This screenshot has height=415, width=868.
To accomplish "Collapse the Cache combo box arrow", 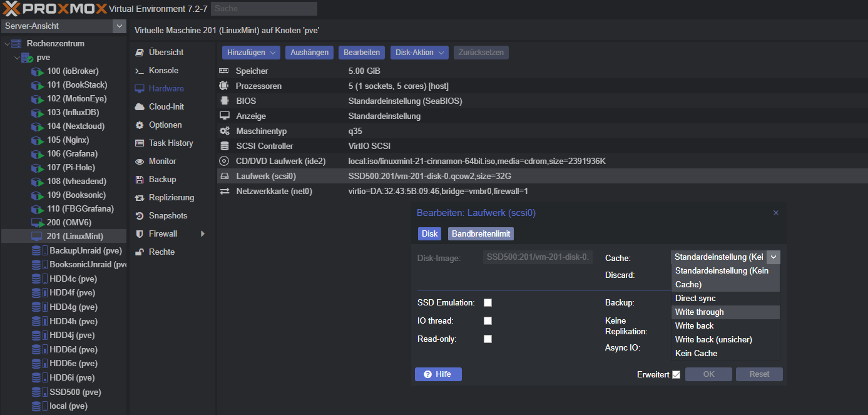I will click(x=774, y=257).
